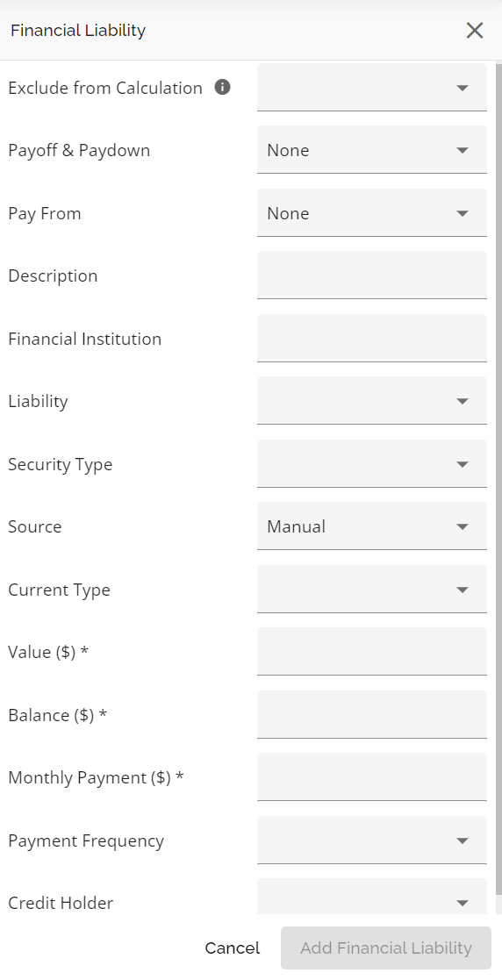Open the Pay From dropdown
This screenshot has height=980, width=502.
point(371,213)
